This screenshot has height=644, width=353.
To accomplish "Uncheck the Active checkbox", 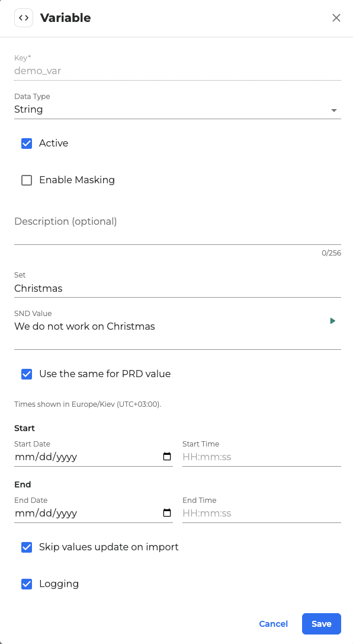I will pos(27,144).
